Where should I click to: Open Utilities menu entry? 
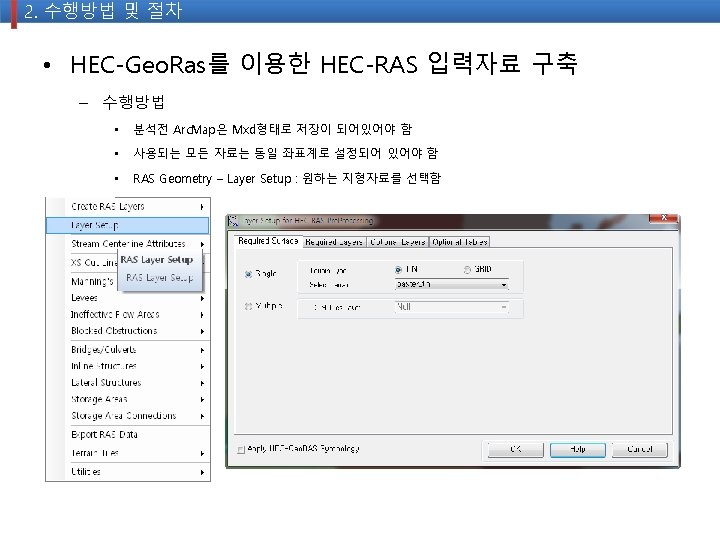click(128, 472)
